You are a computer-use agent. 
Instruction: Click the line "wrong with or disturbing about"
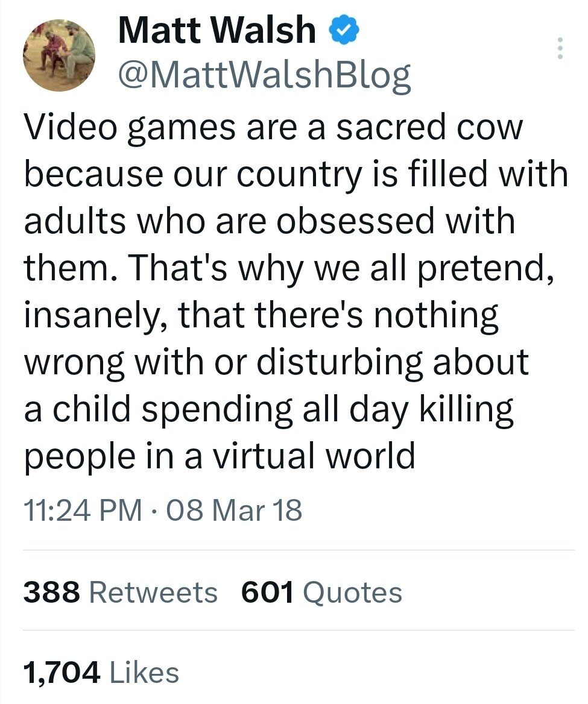[x=276, y=362]
